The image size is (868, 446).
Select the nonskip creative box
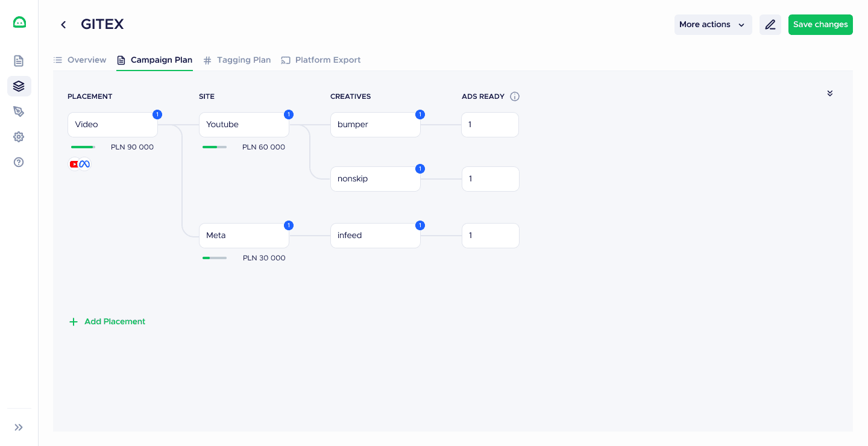coord(376,179)
